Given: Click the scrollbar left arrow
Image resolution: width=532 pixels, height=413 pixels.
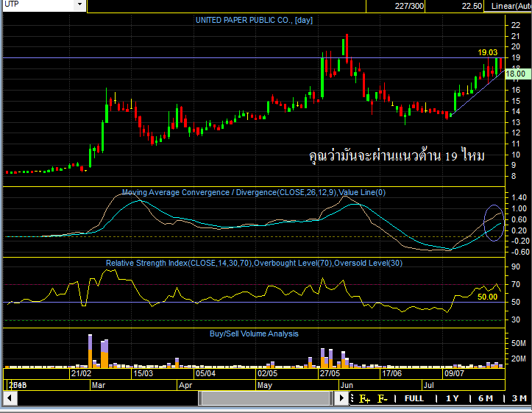Looking at the screenshot, I should tap(10, 398).
